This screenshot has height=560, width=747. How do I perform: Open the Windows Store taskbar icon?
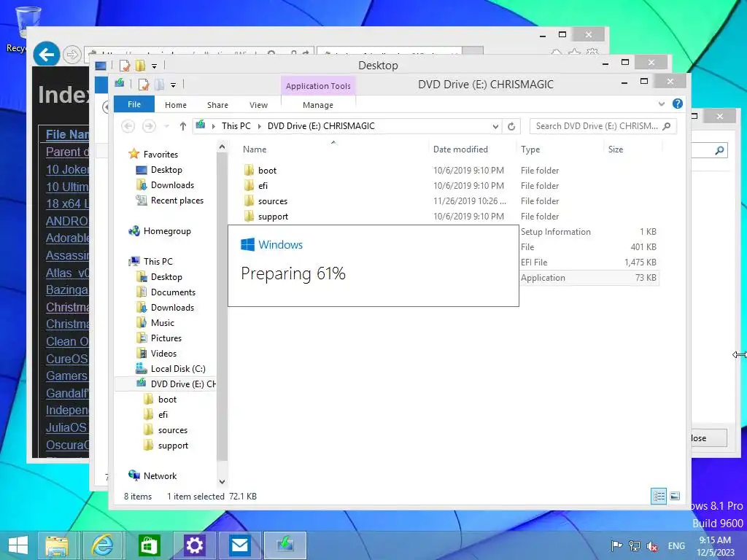click(149, 545)
